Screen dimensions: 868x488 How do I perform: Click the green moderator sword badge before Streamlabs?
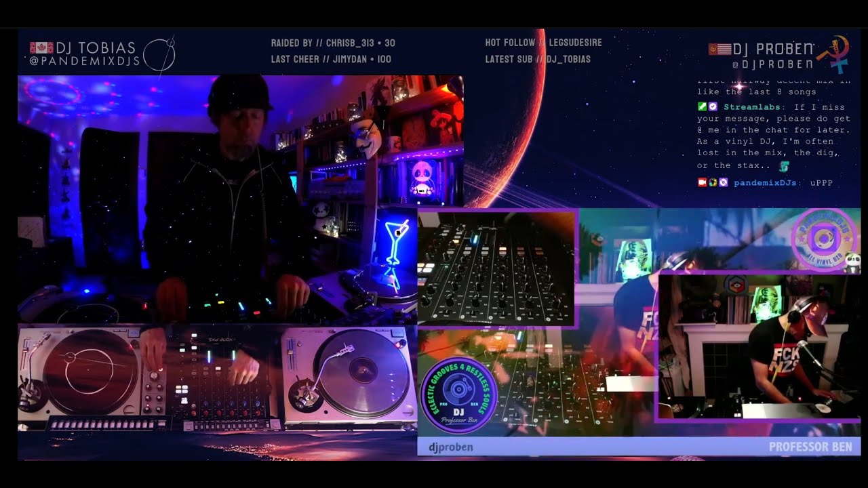[702, 107]
